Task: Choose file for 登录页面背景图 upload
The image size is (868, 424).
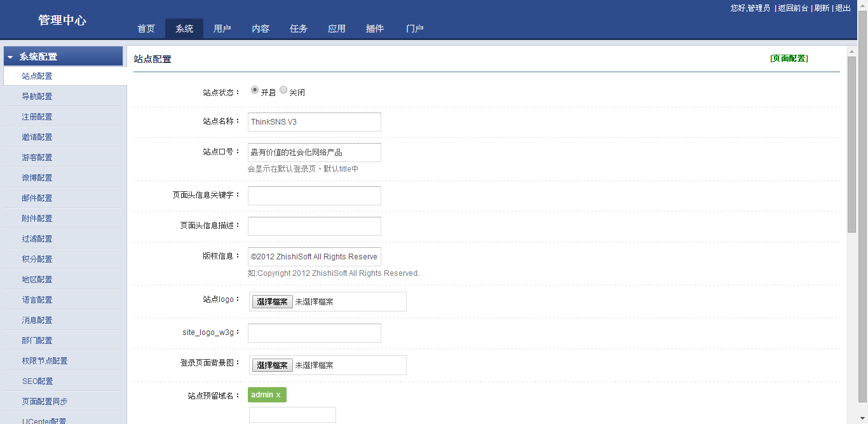Action: pyautogui.click(x=272, y=366)
